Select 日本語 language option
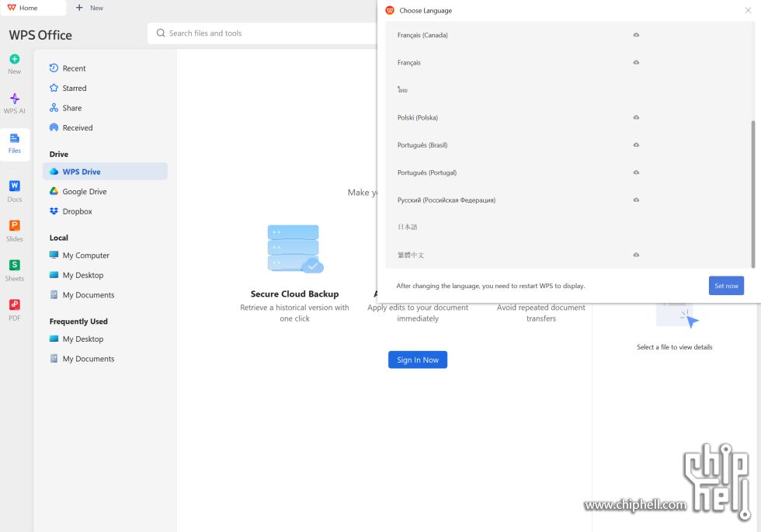Image resolution: width=761 pixels, height=532 pixels. 408,228
